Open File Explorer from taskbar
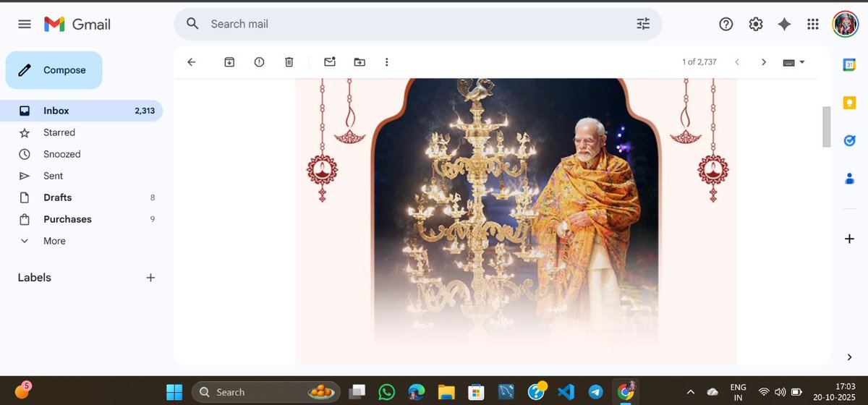Image resolution: width=868 pixels, height=405 pixels. [x=445, y=392]
